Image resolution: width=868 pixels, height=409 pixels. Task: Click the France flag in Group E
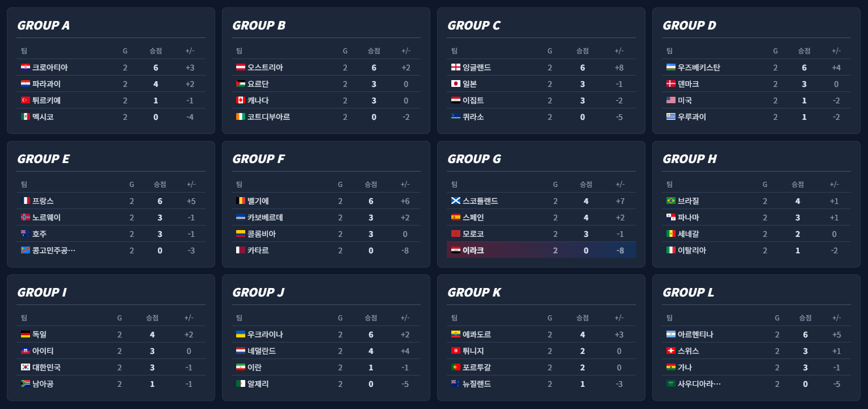point(25,201)
